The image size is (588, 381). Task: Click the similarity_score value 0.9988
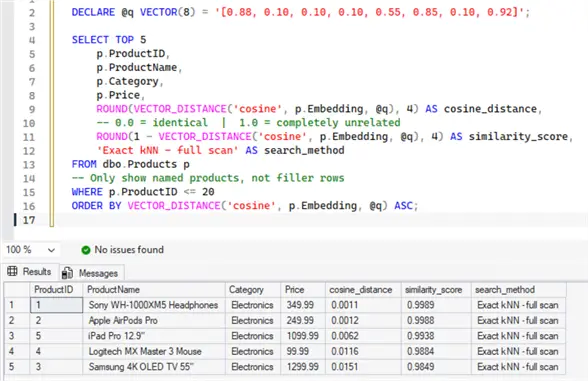click(x=436, y=321)
